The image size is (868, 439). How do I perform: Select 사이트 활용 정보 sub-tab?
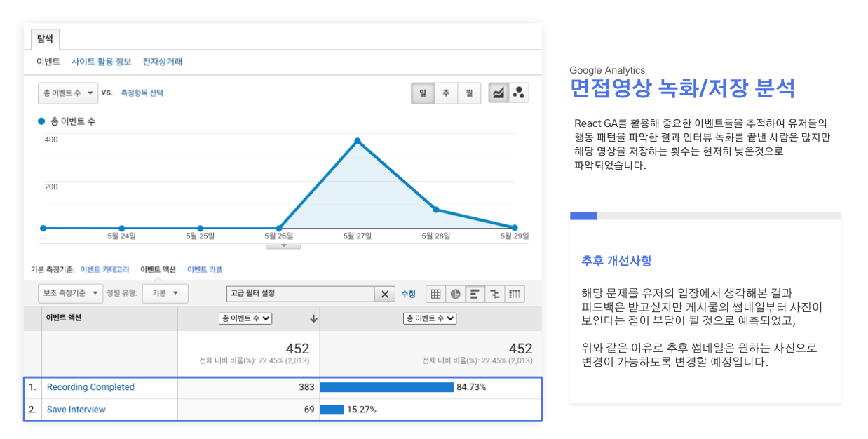[x=101, y=62]
